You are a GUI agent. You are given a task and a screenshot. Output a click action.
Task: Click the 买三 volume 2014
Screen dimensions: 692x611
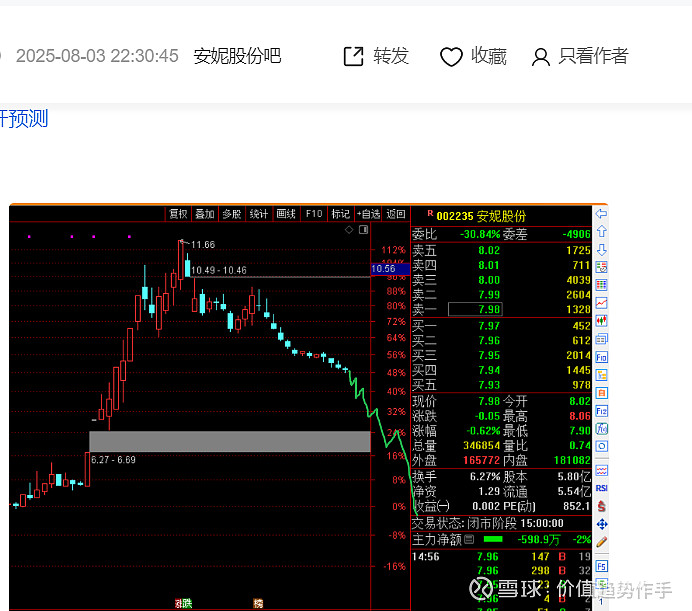click(578, 355)
